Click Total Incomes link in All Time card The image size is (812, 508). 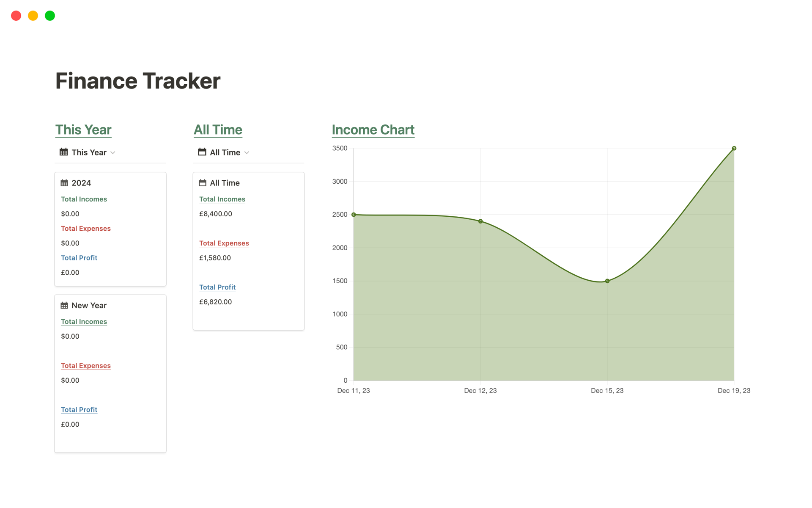click(222, 199)
